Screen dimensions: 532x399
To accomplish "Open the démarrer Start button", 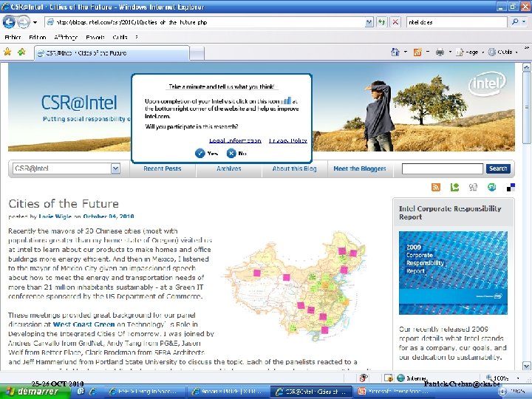I will pos(35,392).
